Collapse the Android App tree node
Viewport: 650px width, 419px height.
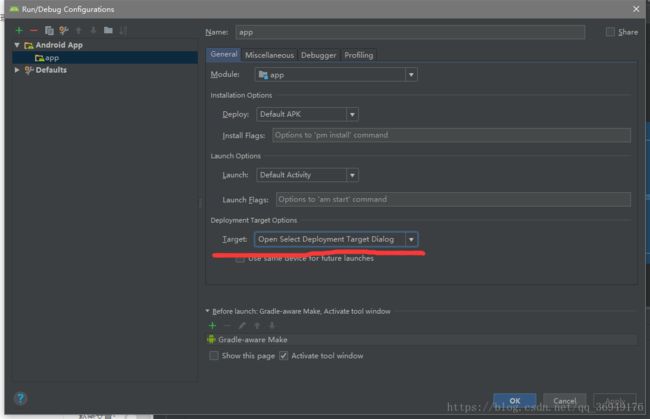point(17,45)
